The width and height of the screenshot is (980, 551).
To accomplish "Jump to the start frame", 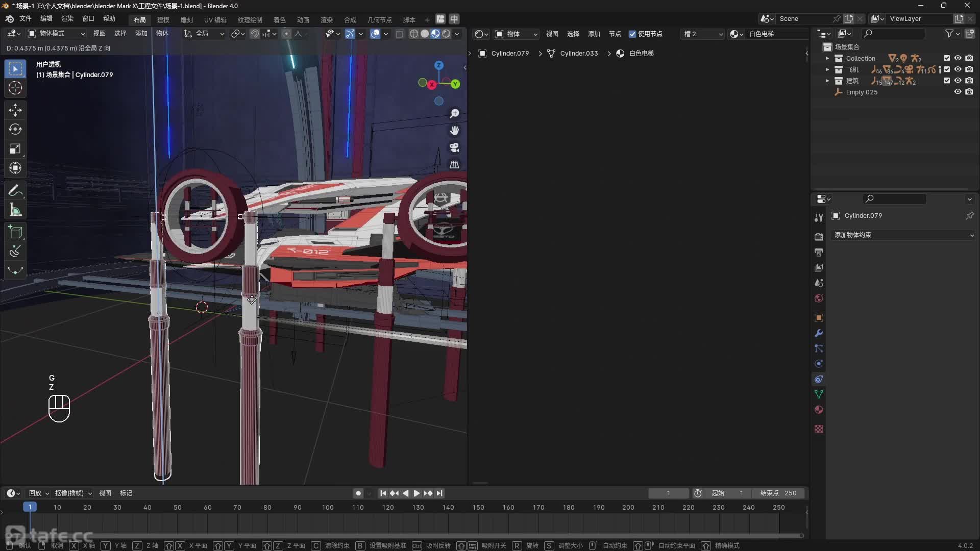I will pos(383,493).
